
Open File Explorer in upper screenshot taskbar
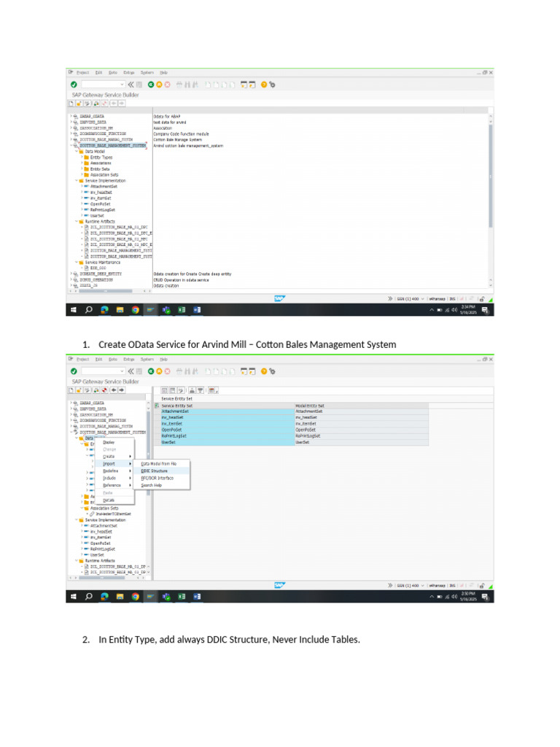click(x=120, y=310)
